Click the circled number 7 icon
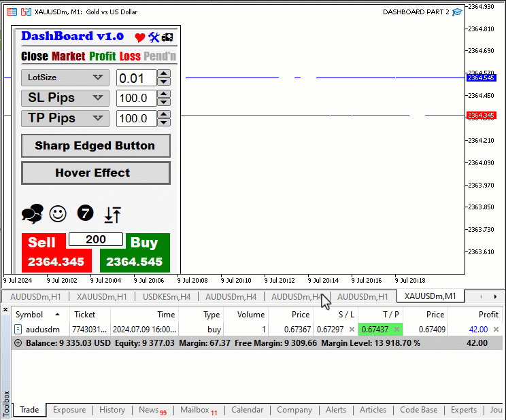 pyautogui.click(x=85, y=213)
